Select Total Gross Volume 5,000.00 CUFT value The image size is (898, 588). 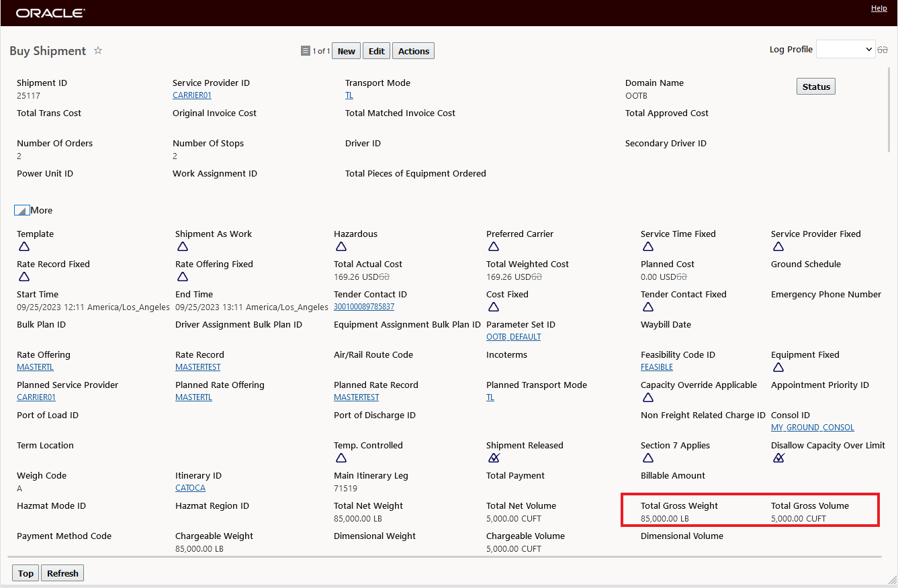pos(799,518)
